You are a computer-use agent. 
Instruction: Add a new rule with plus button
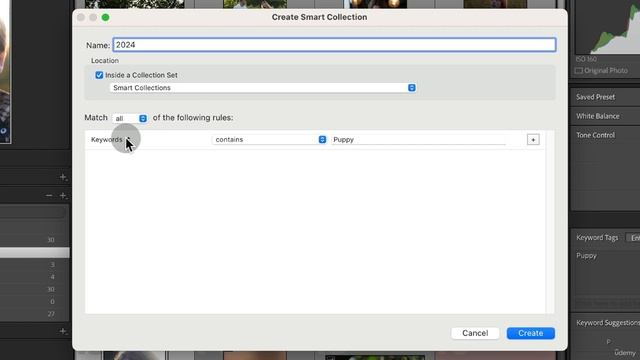tap(533, 140)
